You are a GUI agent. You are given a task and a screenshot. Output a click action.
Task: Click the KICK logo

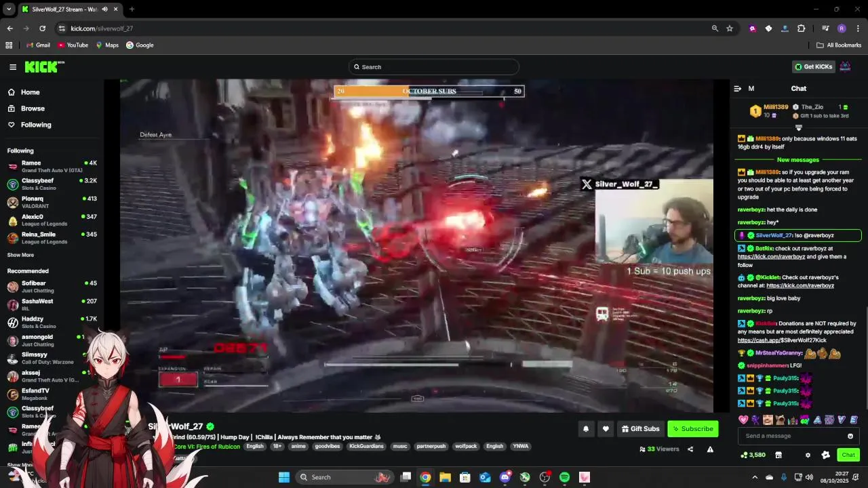pyautogui.click(x=44, y=66)
